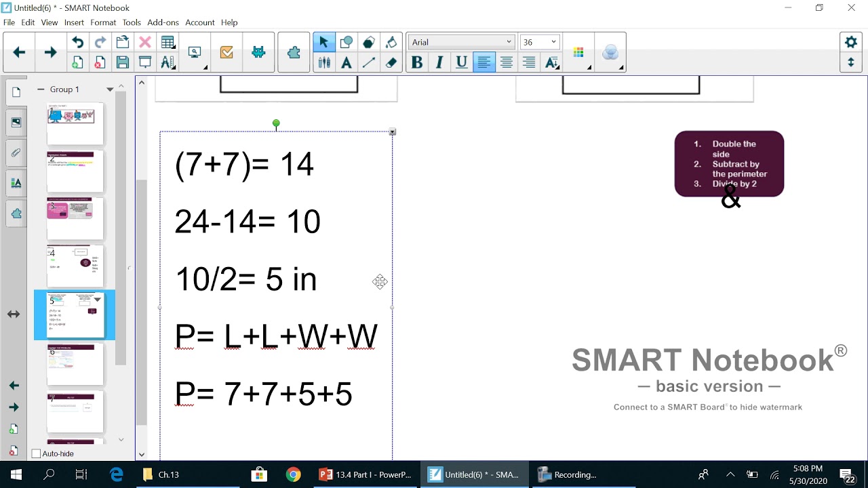Delete the current page from the main toolbar

[x=100, y=62]
